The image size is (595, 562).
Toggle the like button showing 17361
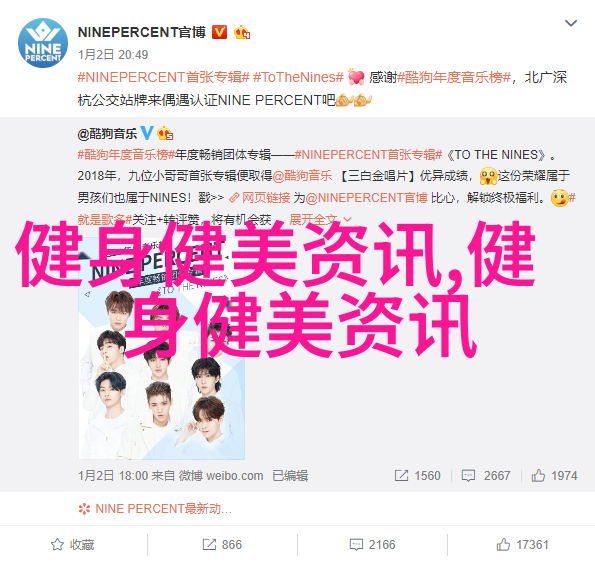click(x=523, y=545)
